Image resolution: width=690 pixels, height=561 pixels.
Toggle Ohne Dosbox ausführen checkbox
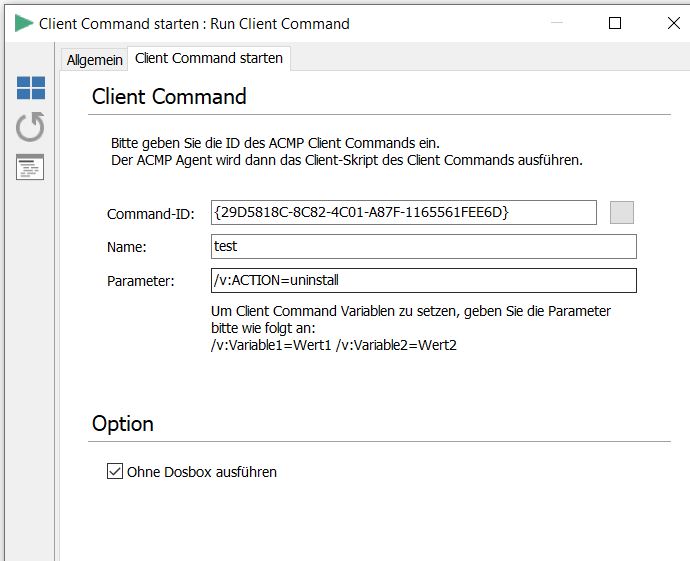click(x=115, y=471)
